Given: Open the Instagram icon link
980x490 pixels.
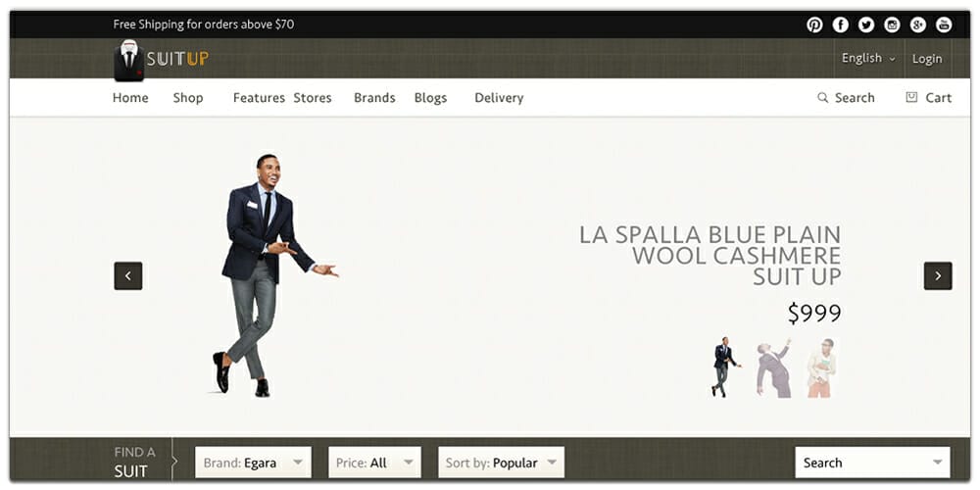Looking at the screenshot, I should coord(892,24).
